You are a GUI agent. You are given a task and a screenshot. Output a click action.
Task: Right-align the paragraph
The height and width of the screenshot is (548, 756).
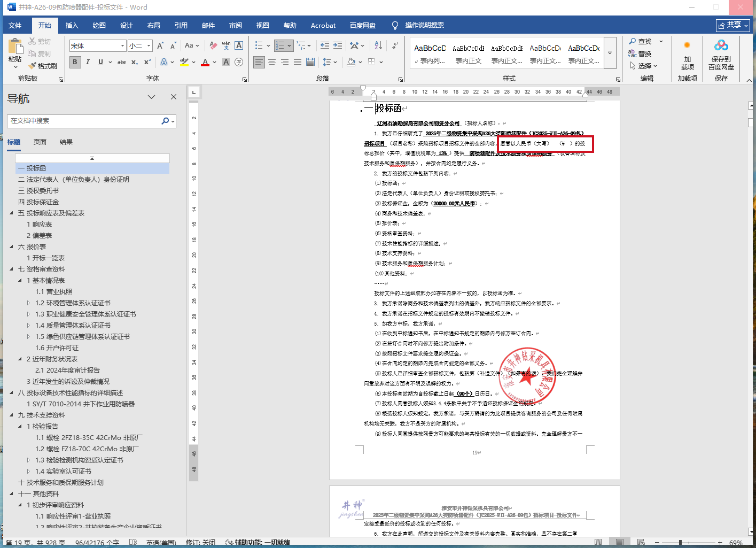pos(285,62)
